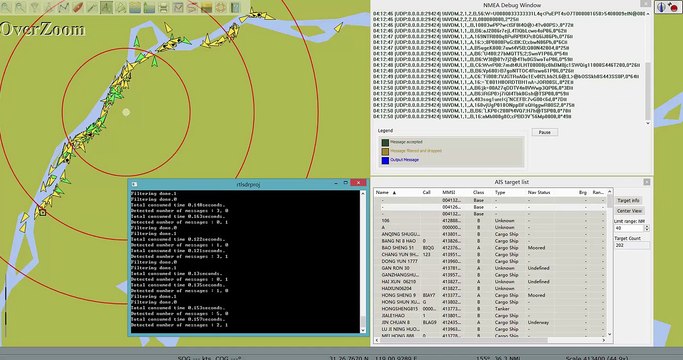
Task: Decrease the Limit range spinner value
Action: 646,230
